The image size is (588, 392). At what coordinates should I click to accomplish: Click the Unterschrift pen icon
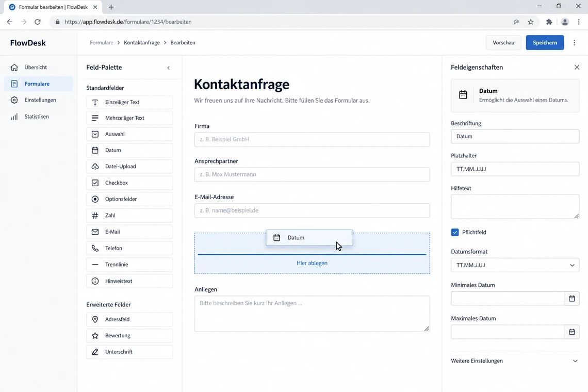tap(95, 352)
